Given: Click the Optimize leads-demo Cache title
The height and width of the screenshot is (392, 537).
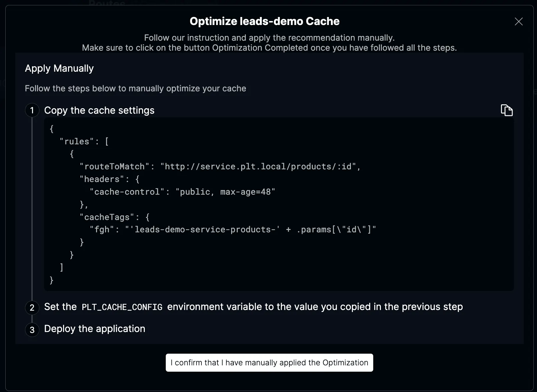Looking at the screenshot, I should pyautogui.click(x=264, y=21).
